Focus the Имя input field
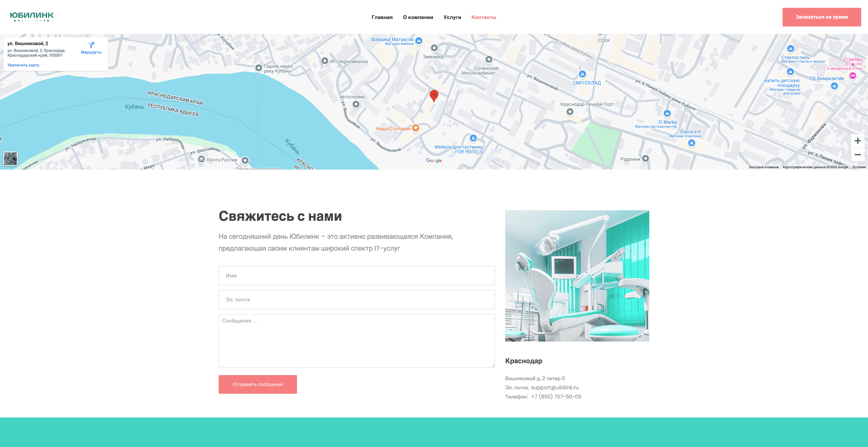The image size is (868, 447). point(356,275)
